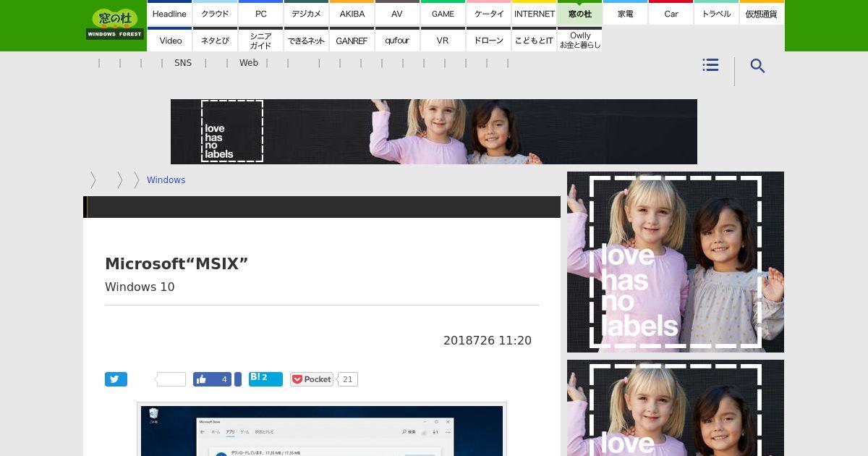Image resolution: width=868 pixels, height=456 pixels.
Task: Click the Windows 10 subtitle text
Action: point(140,287)
